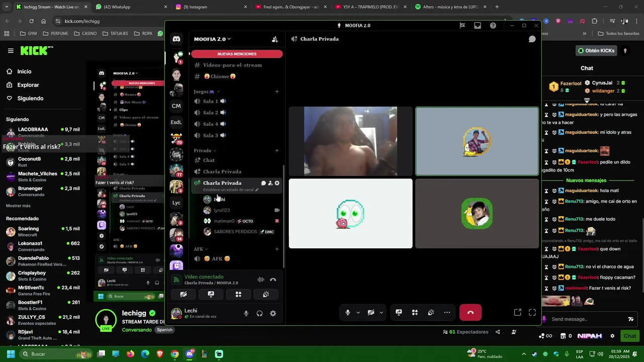This screenshot has height=362, width=644.
Task: Open Charla Privada channel settings gear
Action: [277, 183]
